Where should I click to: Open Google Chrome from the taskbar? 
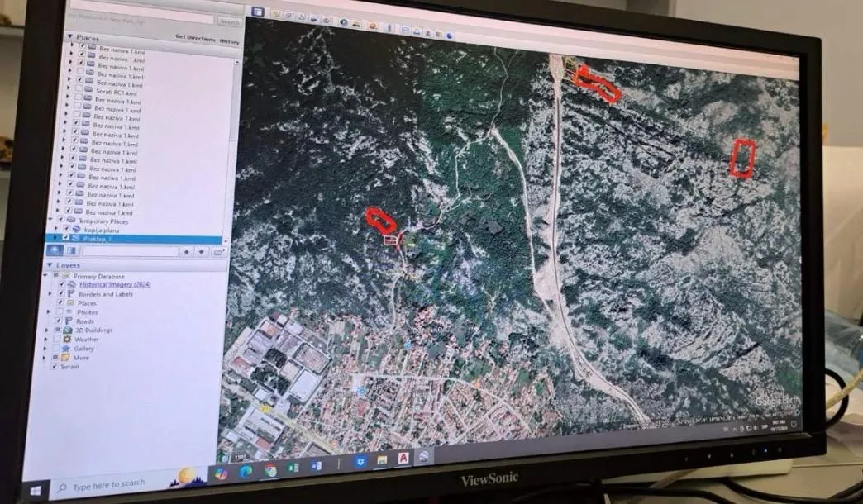[270, 470]
